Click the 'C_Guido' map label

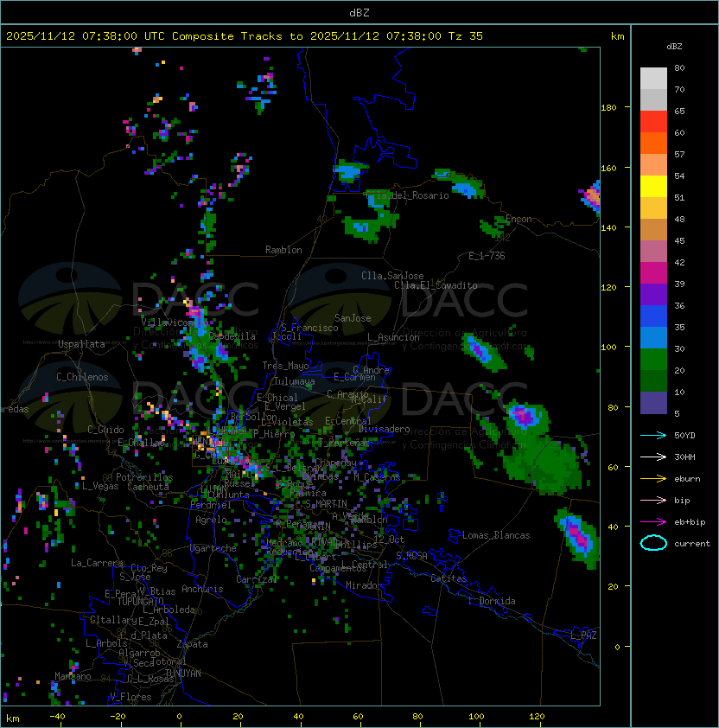105,430
